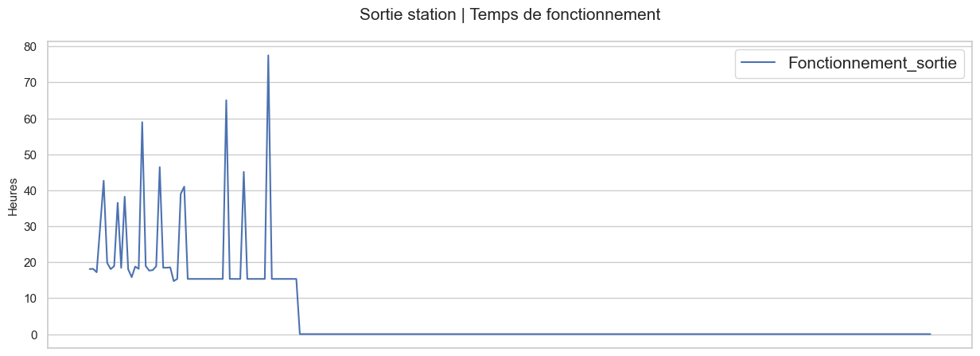Click where the line drops to zero

tap(300, 334)
